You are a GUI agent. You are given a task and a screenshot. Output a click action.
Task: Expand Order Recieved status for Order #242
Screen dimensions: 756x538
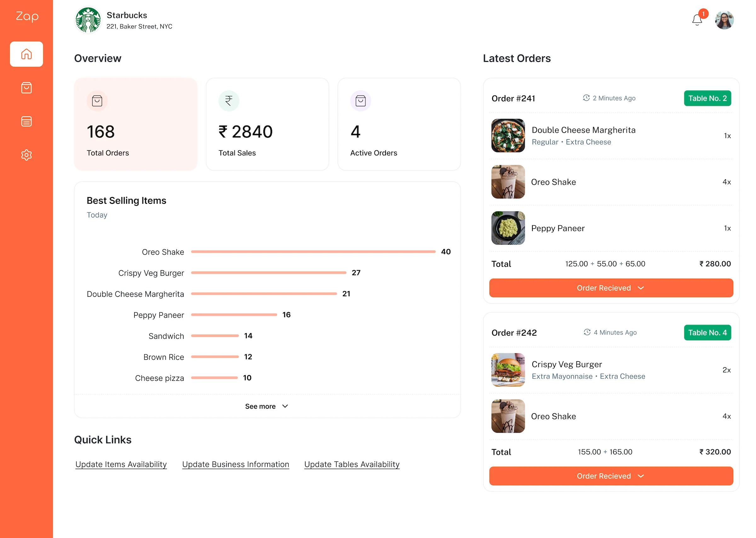pyautogui.click(x=611, y=476)
